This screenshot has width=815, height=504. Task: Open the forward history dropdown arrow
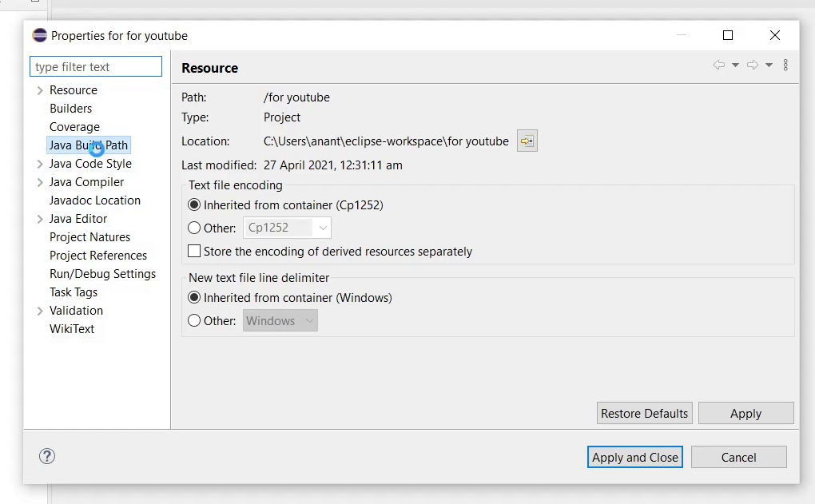(x=769, y=65)
